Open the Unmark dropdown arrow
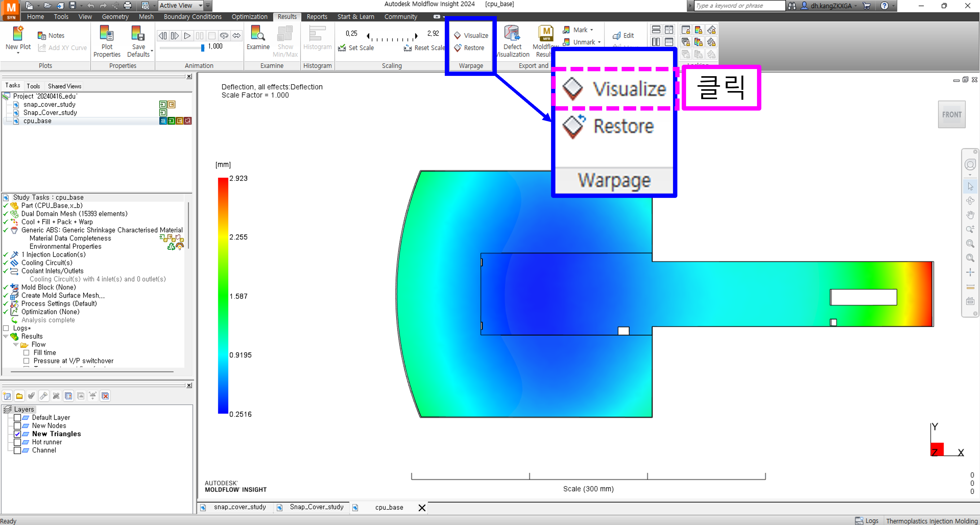Screen dimensions: 980x525 (599, 42)
